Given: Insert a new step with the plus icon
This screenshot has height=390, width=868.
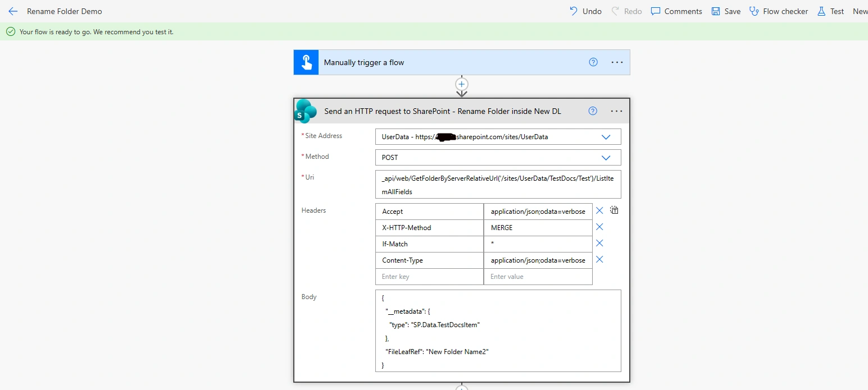Looking at the screenshot, I should (x=462, y=84).
